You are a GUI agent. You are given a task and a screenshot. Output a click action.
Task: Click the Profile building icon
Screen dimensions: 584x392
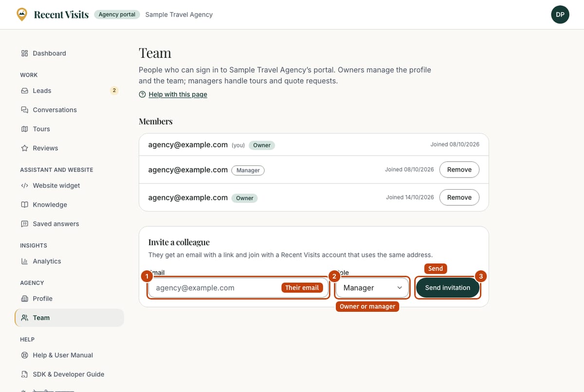click(24, 299)
